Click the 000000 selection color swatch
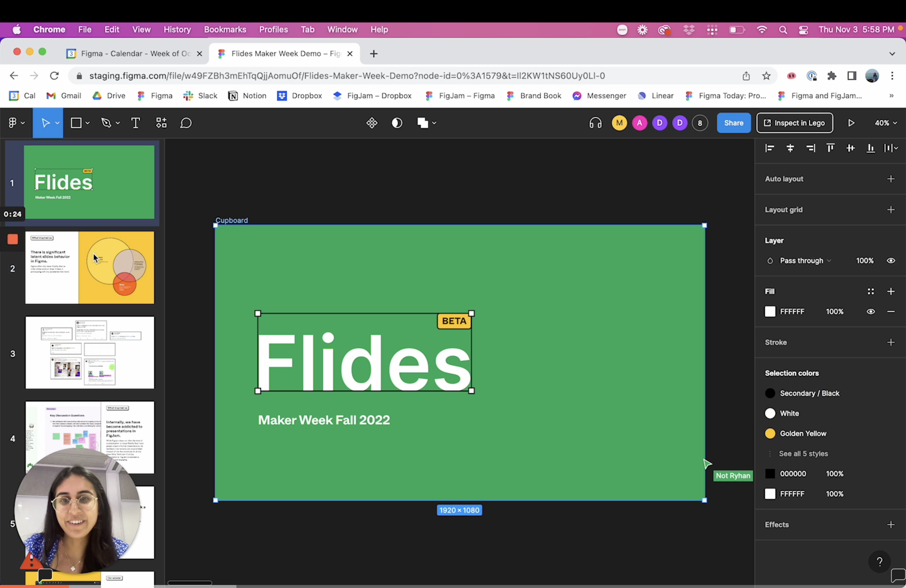Image resolution: width=906 pixels, height=588 pixels. click(770, 474)
